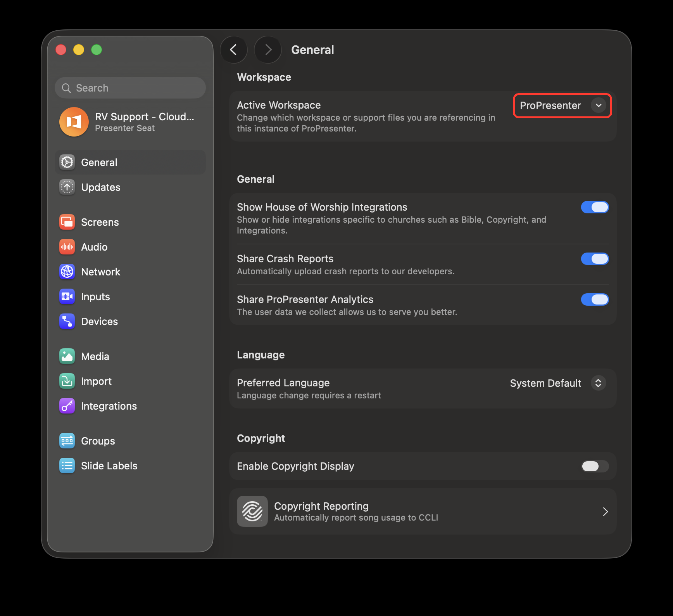The width and height of the screenshot is (673, 616).
Task: Click the Network globe icon
Action: pos(67,272)
